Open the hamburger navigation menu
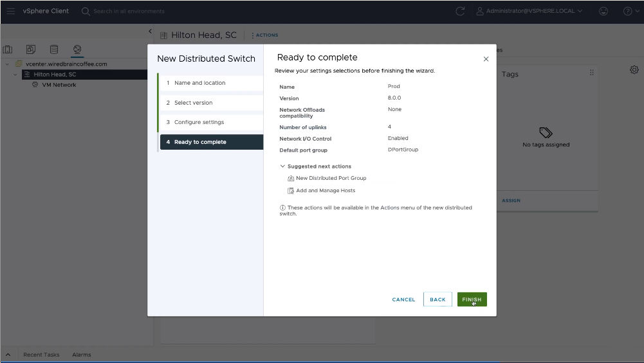 10,11
